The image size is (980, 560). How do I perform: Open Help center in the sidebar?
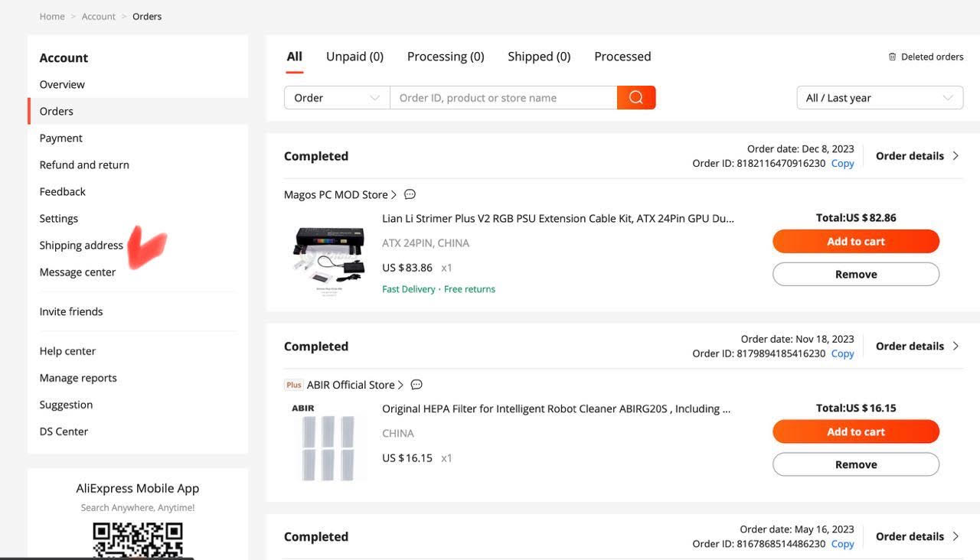click(67, 351)
